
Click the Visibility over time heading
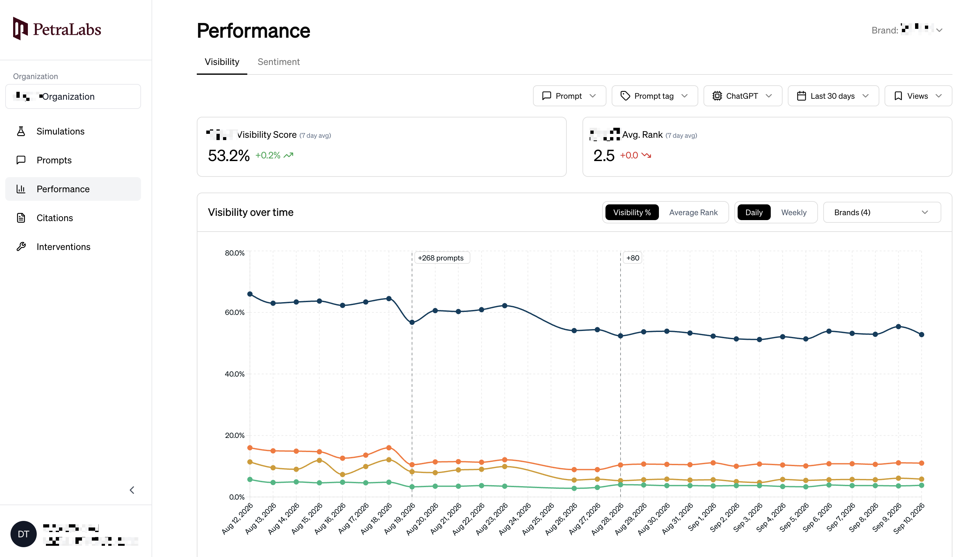[251, 212]
